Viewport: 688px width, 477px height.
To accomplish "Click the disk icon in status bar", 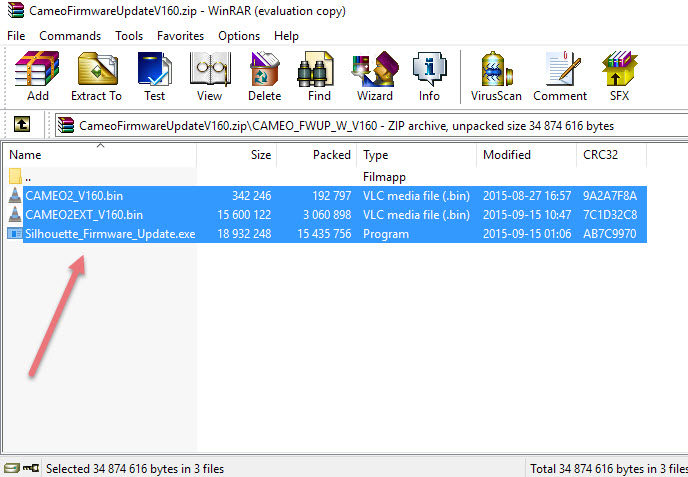I will [12, 468].
